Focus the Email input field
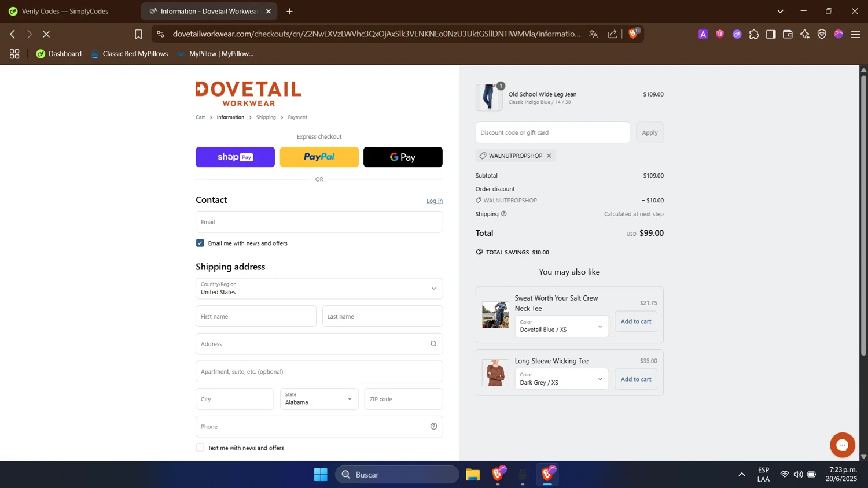The width and height of the screenshot is (868, 488). pos(319,222)
